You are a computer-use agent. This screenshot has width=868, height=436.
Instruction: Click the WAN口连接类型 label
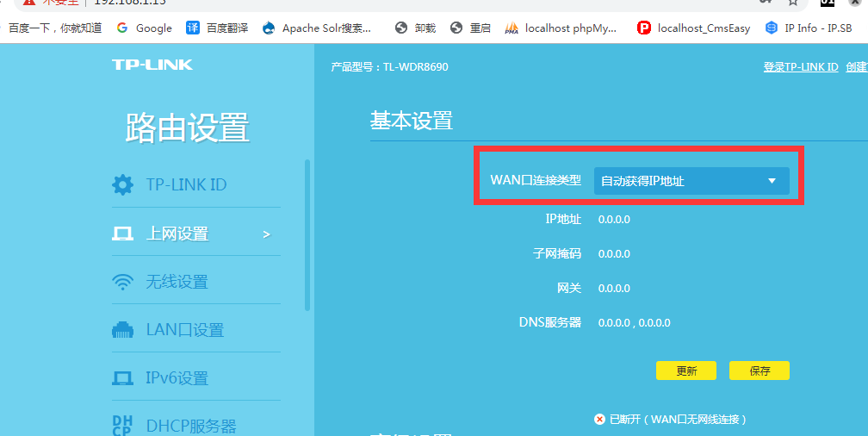click(536, 180)
